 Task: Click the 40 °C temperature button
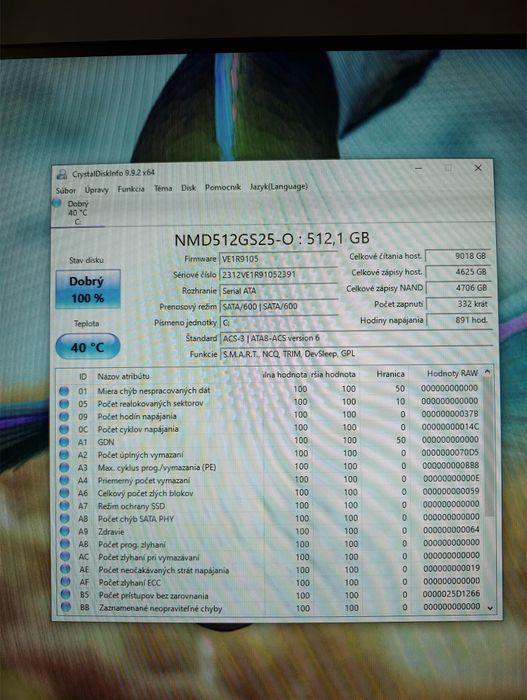[x=88, y=347]
